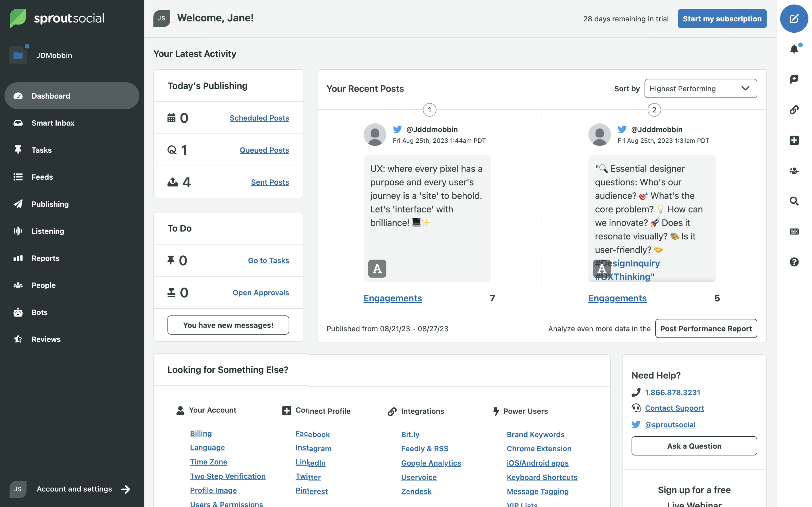
Task: Click Queued Posts link
Action: click(x=264, y=150)
